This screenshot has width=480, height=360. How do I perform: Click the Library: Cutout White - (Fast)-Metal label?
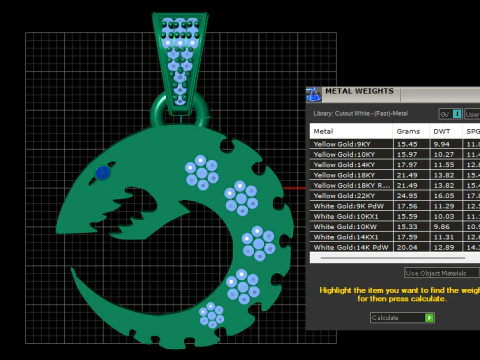click(361, 114)
